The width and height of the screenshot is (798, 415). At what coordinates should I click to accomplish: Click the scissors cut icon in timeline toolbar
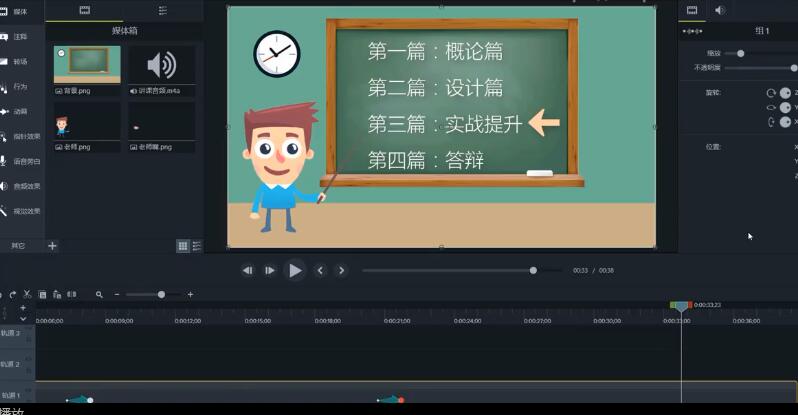tap(27, 294)
